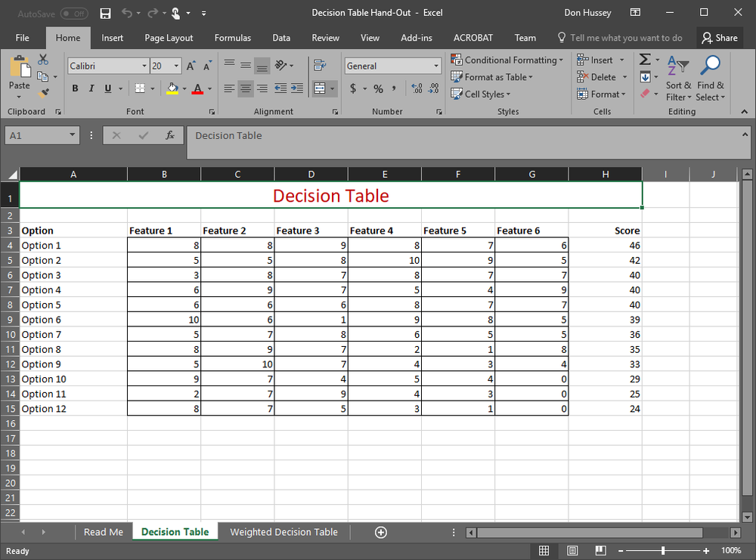Click the Touch/Mouse mode icon
Viewport: 756px width, 560px height.
[176, 14]
